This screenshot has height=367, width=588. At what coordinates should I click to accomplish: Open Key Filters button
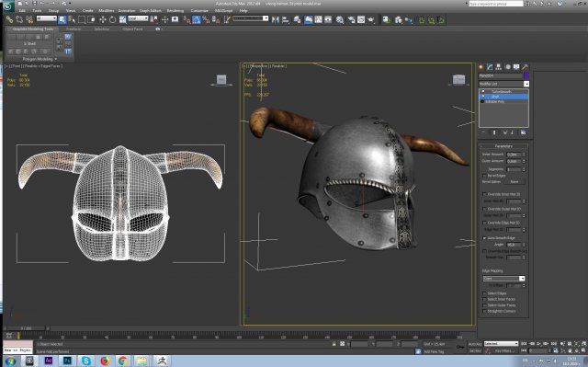504,350
